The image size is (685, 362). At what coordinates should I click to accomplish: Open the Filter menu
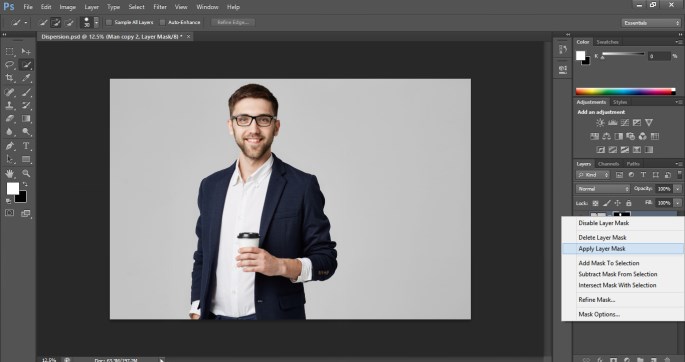pos(160,7)
